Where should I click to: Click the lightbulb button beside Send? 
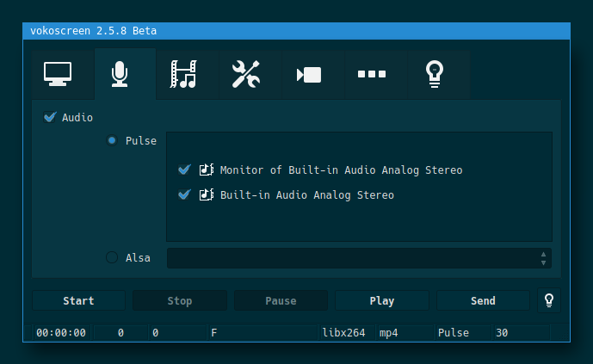pos(548,300)
